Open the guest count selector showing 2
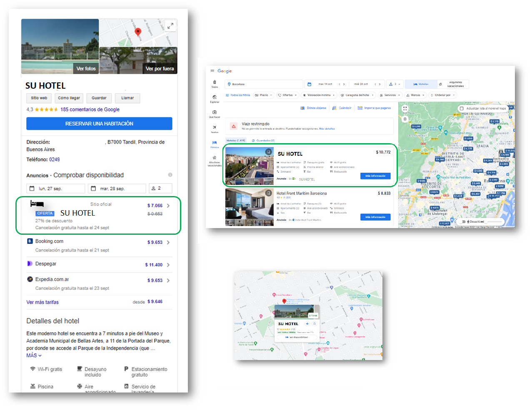532x410 pixels. 160,189
